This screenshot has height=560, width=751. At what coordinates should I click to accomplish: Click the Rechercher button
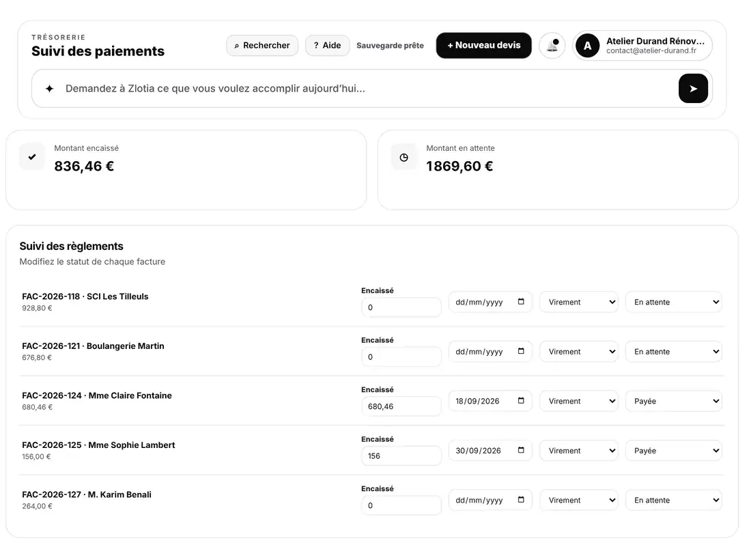click(262, 46)
